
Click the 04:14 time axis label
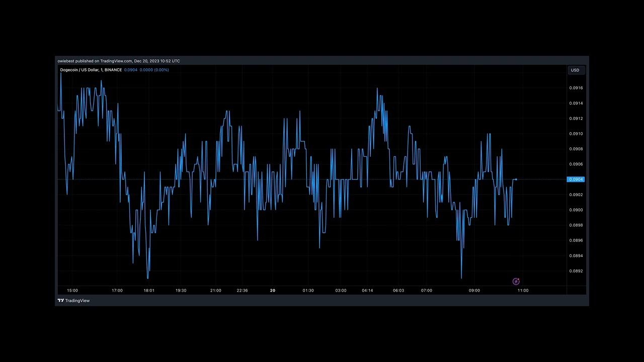367,291
